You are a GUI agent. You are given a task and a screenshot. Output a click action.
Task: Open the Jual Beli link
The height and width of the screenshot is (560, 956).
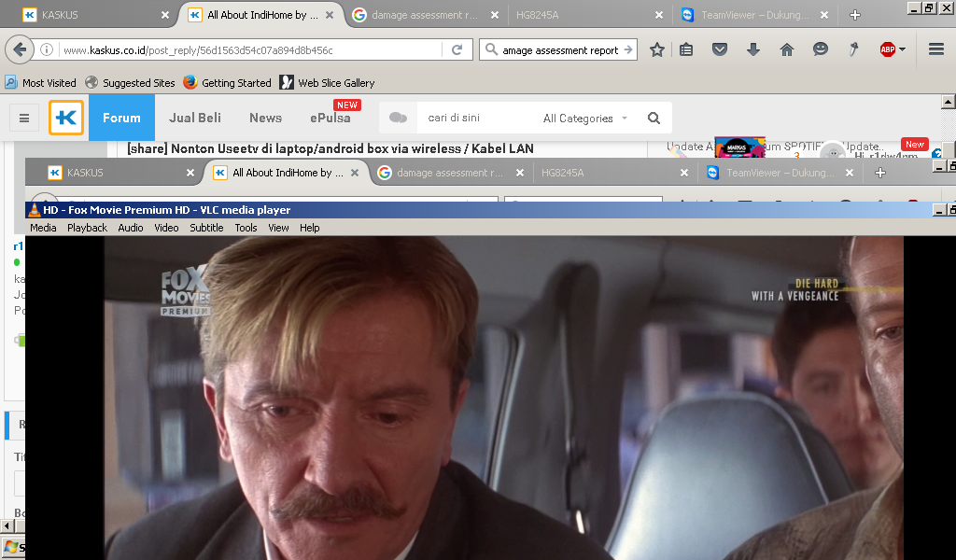click(195, 118)
